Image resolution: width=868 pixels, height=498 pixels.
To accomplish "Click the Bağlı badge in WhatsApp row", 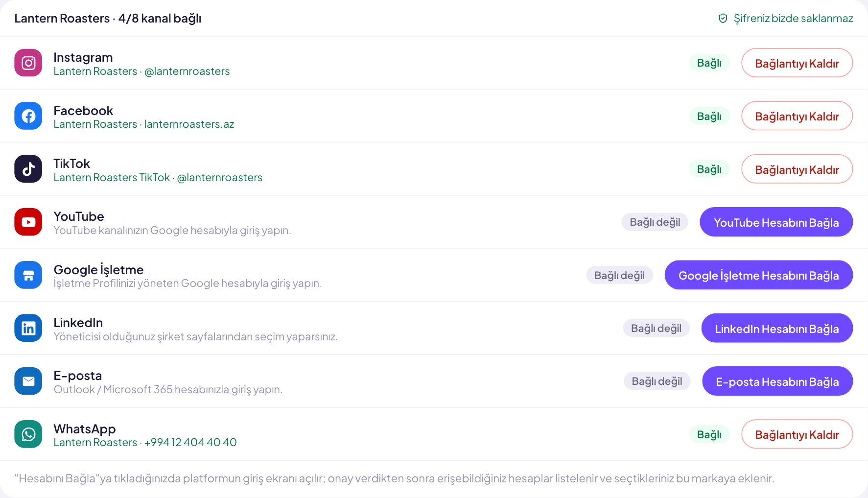I will 709,434.
